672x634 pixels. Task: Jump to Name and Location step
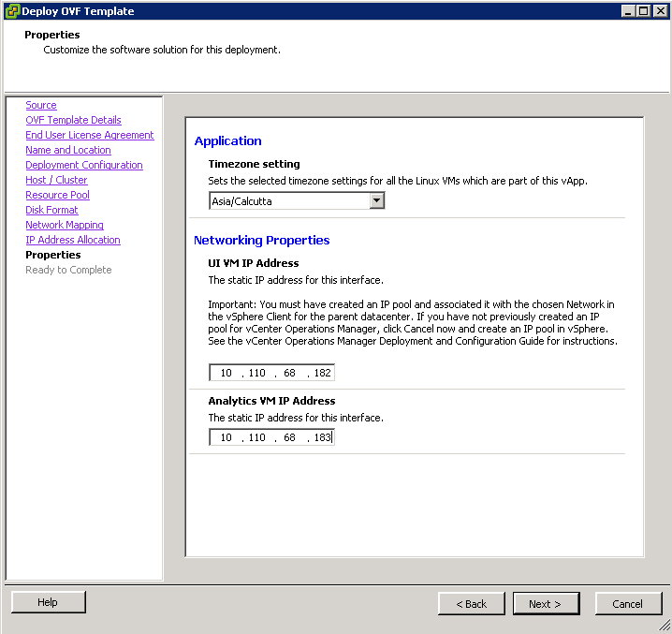click(68, 150)
